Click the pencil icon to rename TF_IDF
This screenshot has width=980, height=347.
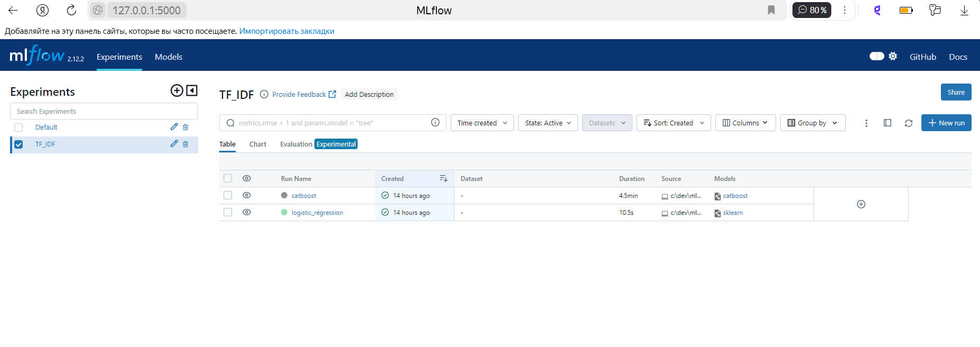coord(174,144)
